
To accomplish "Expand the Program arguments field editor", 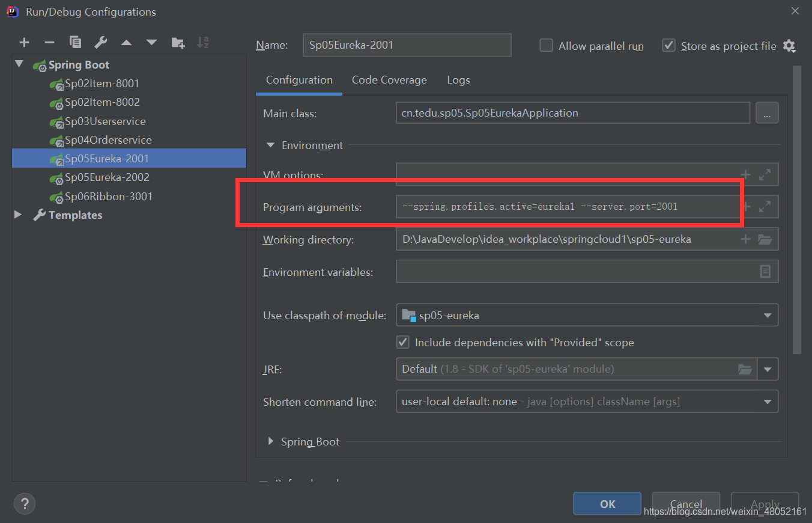I will pyautogui.click(x=765, y=207).
